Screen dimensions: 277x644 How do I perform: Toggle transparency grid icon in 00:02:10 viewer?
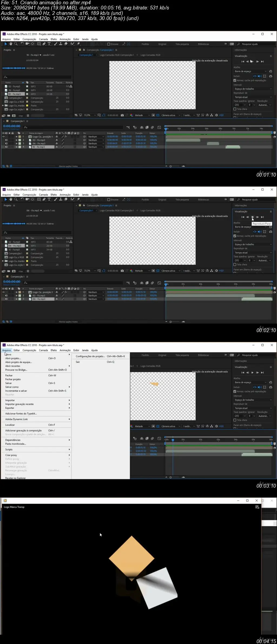[x=158, y=271]
